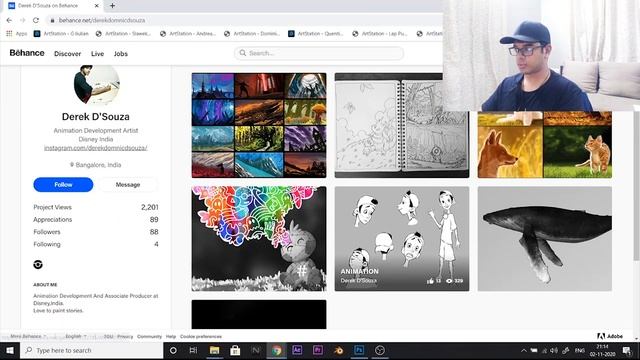
Task: Open Adobe After Effects from taskbar
Action: click(x=297, y=350)
